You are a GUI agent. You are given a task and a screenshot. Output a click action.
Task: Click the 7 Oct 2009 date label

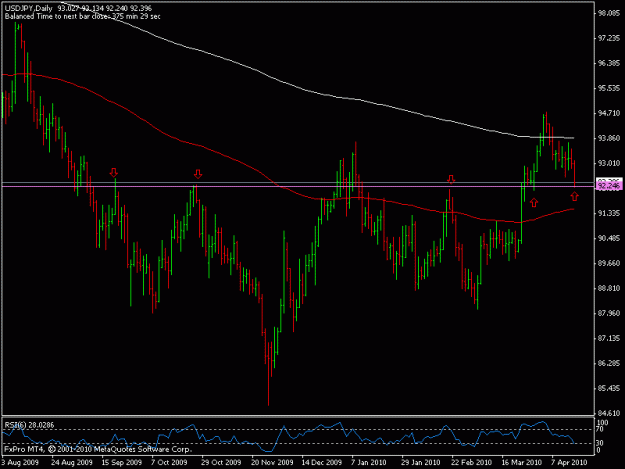(x=169, y=463)
